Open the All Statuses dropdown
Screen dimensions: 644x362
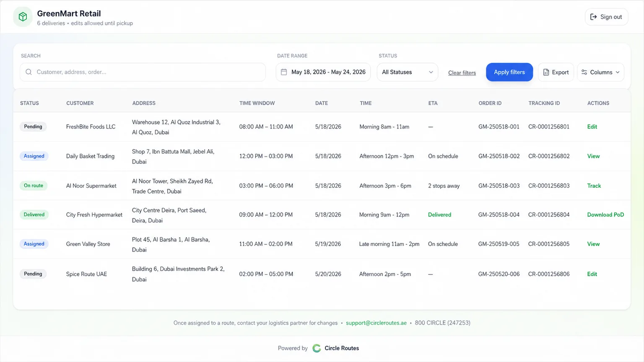pos(407,72)
